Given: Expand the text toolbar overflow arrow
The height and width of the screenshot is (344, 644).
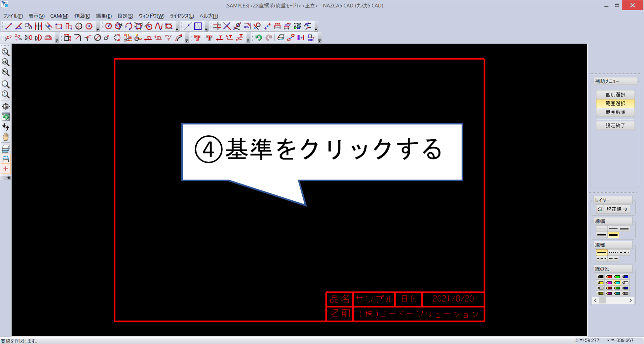Looking at the screenshot, I should (248, 41).
